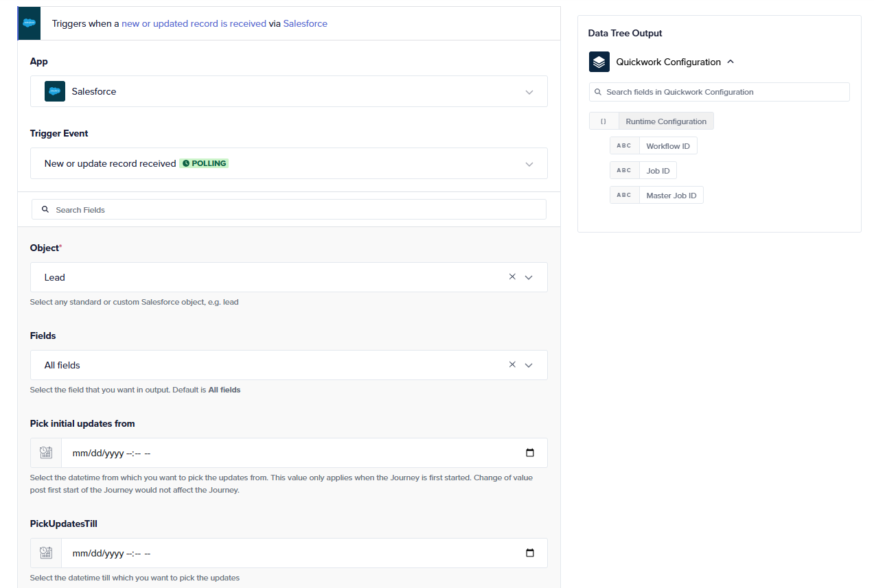Focus Search fields in Quickwork Configuration input
The height and width of the screenshot is (588, 874).
point(720,92)
